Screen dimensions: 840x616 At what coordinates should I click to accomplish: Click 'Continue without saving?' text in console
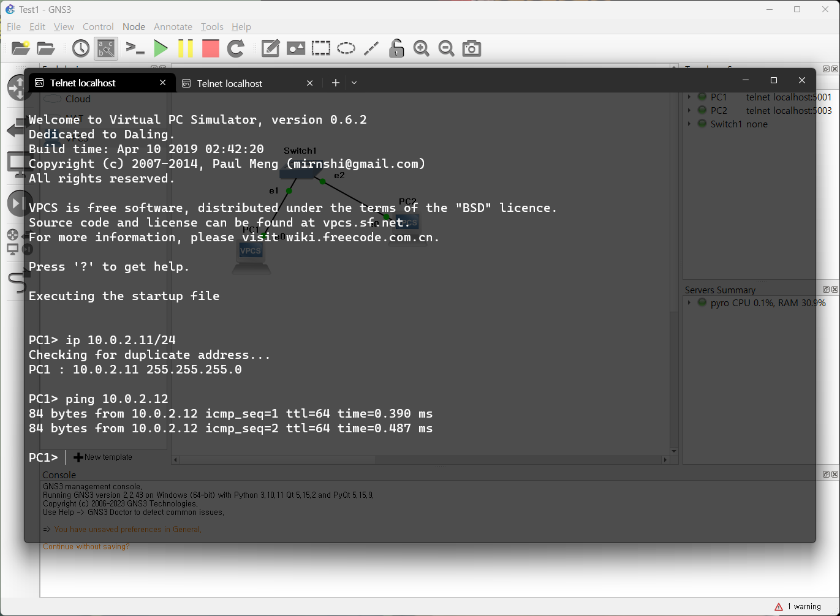86,546
